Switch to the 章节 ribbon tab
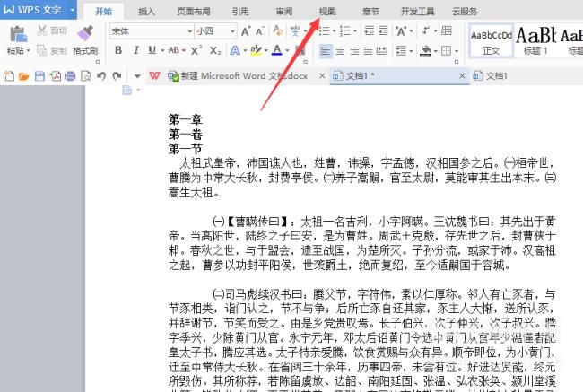Image resolution: width=583 pixels, height=392 pixels. click(x=370, y=12)
